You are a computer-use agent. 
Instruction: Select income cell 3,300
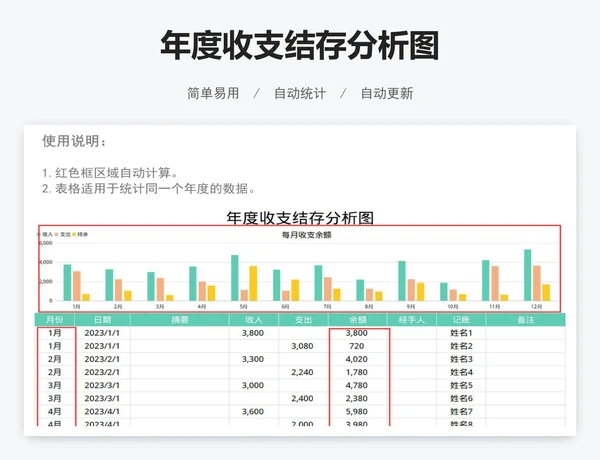click(x=253, y=359)
